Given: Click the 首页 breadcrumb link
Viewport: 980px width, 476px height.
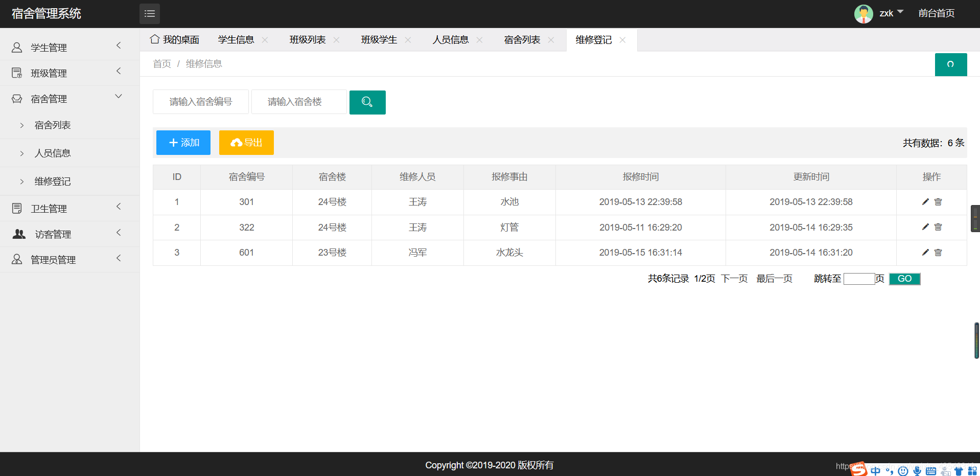Looking at the screenshot, I should pyautogui.click(x=162, y=64).
